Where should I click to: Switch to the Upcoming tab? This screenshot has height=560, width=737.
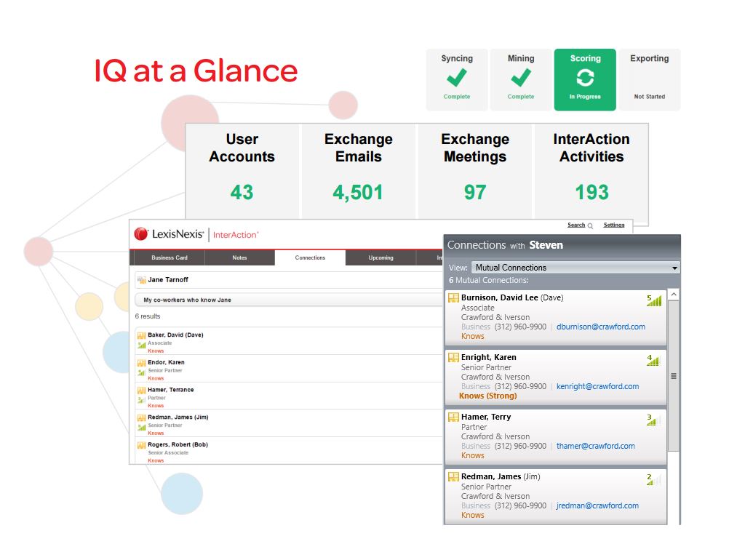click(x=381, y=257)
